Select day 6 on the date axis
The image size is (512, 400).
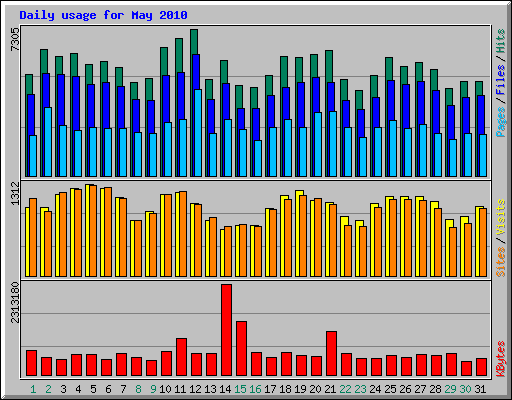coord(108,389)
